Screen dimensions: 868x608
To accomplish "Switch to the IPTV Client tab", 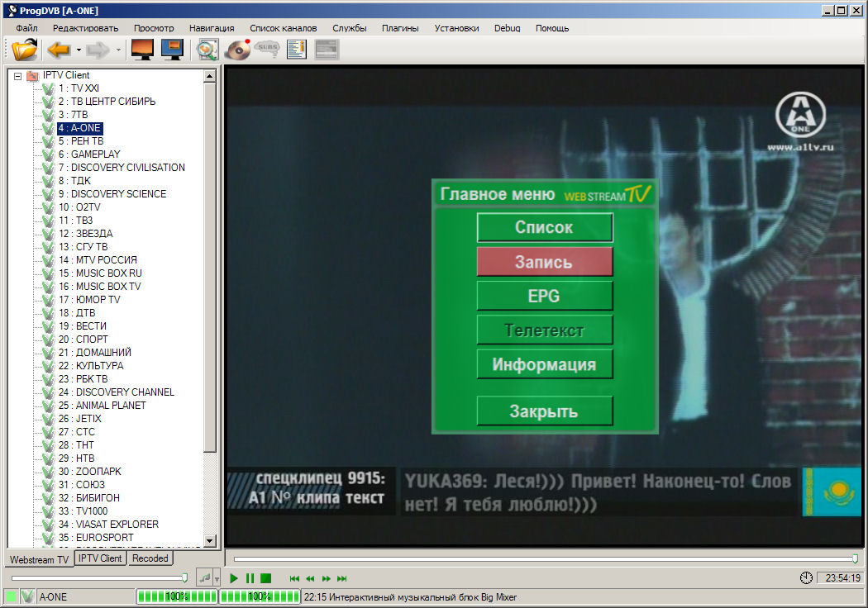I will click(100, 558).
